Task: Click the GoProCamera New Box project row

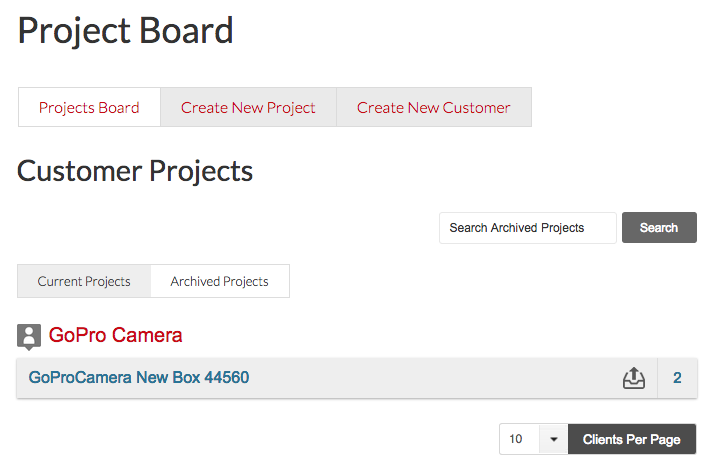Action: [357, 378]
